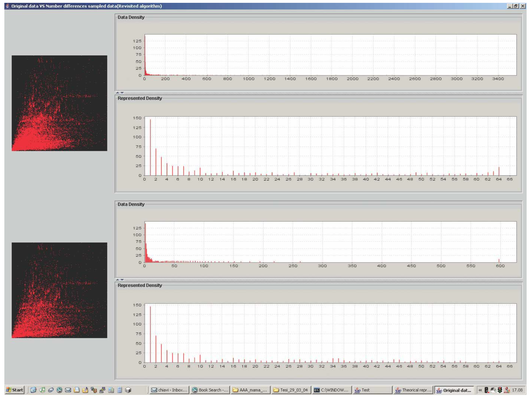532x398 pixels.
Task: Click the Internet Explorer quick launch icon
Action: tap(33, 390)
